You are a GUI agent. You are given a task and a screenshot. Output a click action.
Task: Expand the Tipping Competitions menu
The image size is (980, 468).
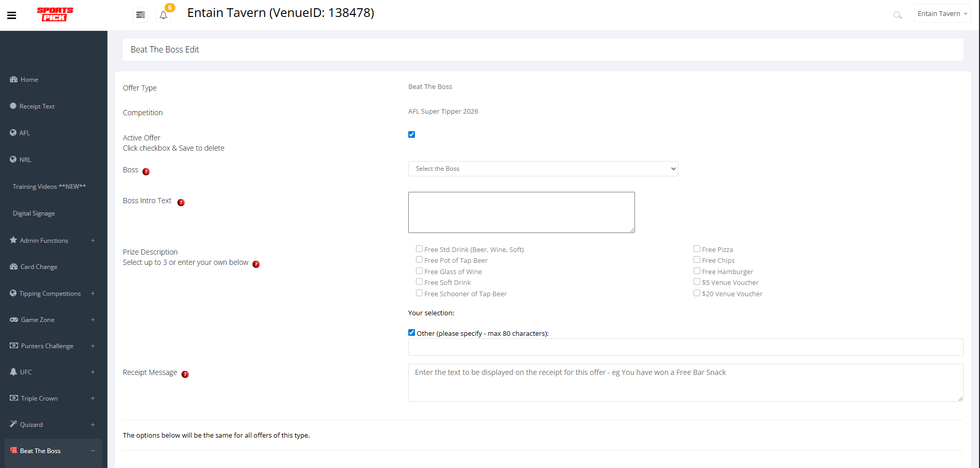[x=50, y=294]
